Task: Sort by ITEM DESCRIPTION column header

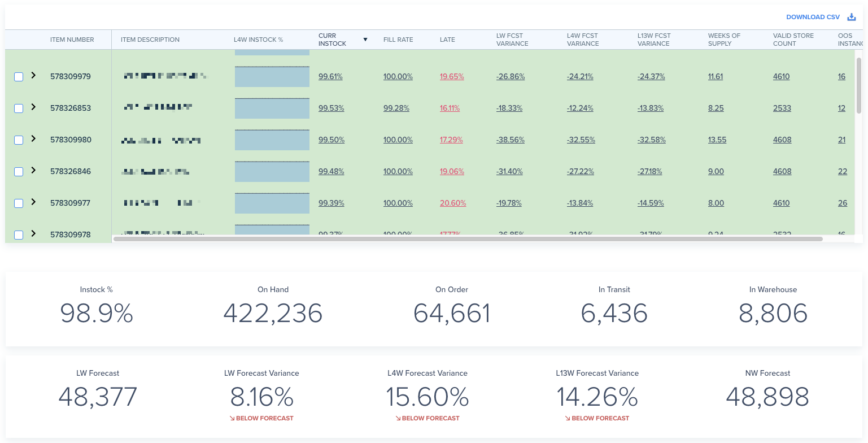Action: [x=150, y=40]
